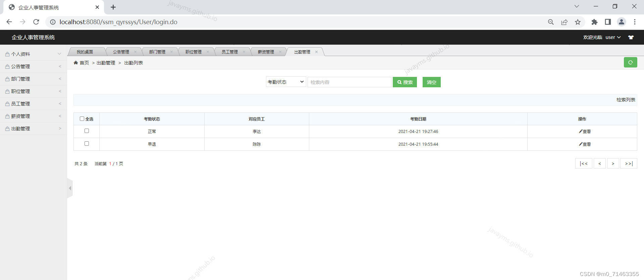Click 首页 breadcrumb link
644x280 pixels.
[x=84, y=63]
